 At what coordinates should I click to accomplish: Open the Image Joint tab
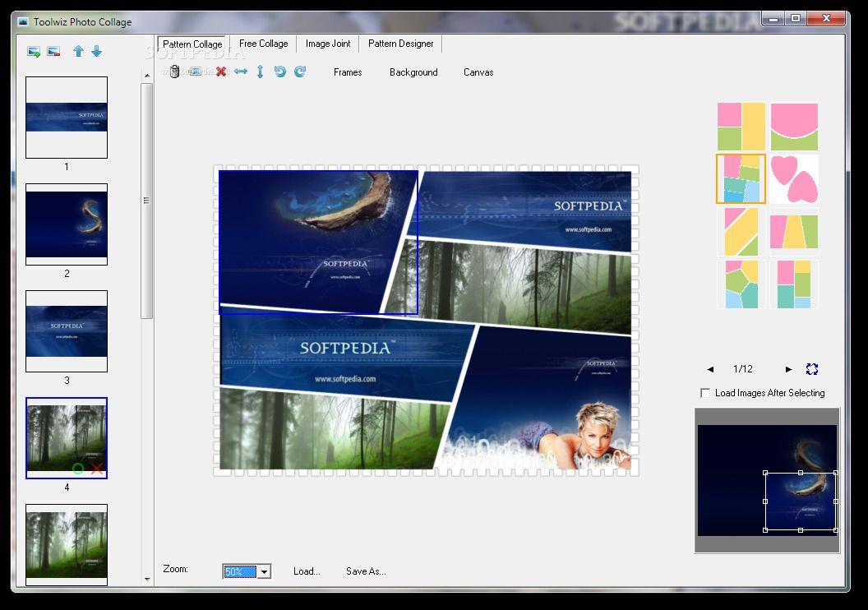328,44
